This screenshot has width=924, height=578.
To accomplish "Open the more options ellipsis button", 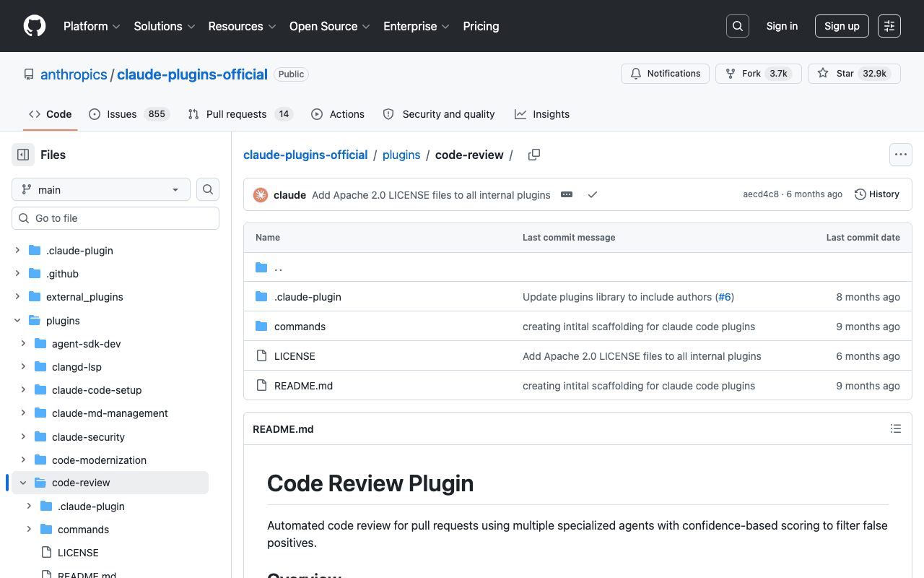I will (x=900, y=155).
